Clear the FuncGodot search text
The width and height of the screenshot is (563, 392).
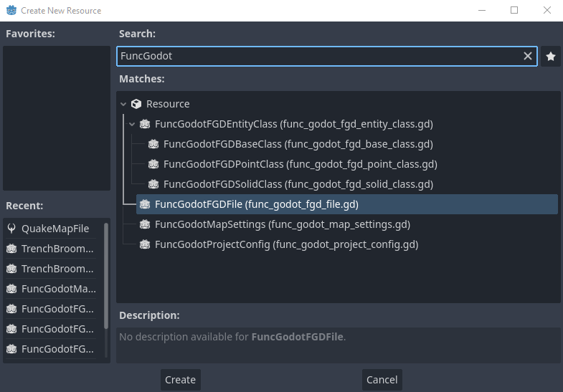527,56
